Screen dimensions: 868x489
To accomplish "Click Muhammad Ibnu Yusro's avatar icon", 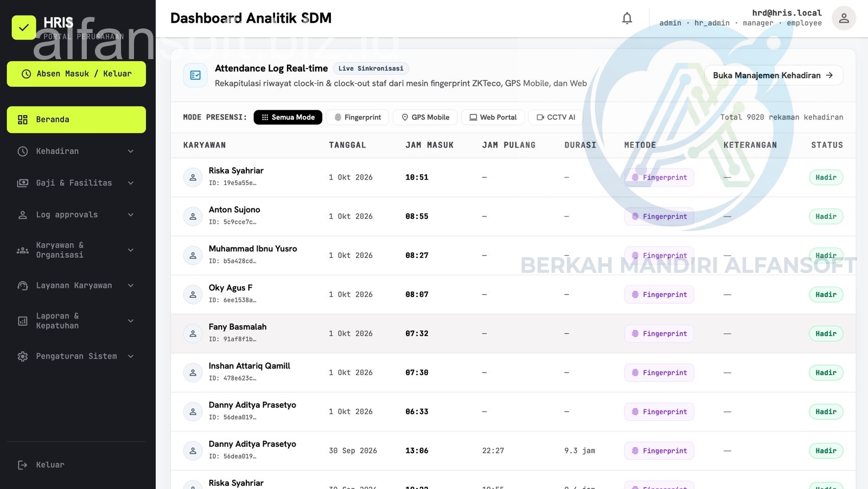I will click(193, 256).
